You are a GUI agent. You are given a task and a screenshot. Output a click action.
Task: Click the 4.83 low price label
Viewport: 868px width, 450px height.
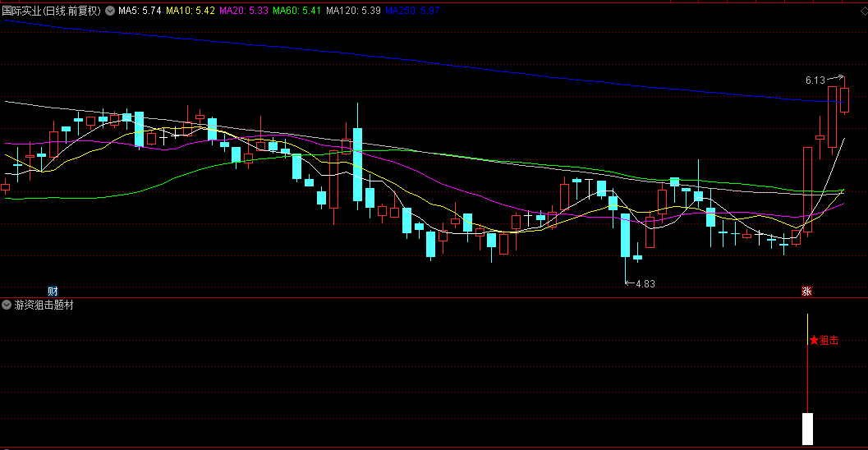(645, 284)
